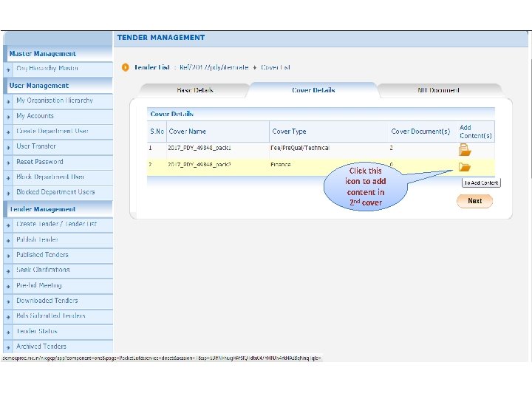Open Create Department User page
The width and height of the screenshot is (532, 399).
pyautogui.click(x=52, y=131)
